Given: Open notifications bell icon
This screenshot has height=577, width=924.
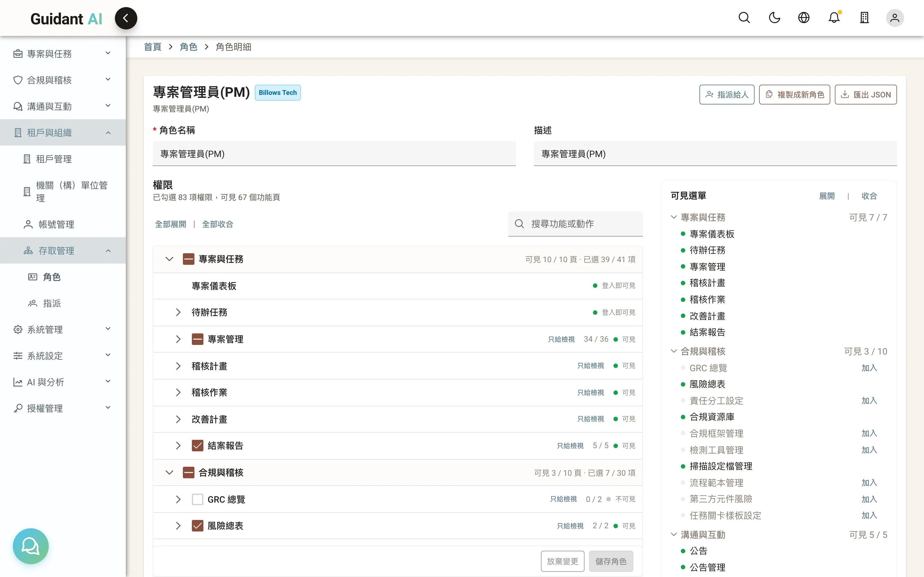Looking at the screenshot, I should [834, 18].
